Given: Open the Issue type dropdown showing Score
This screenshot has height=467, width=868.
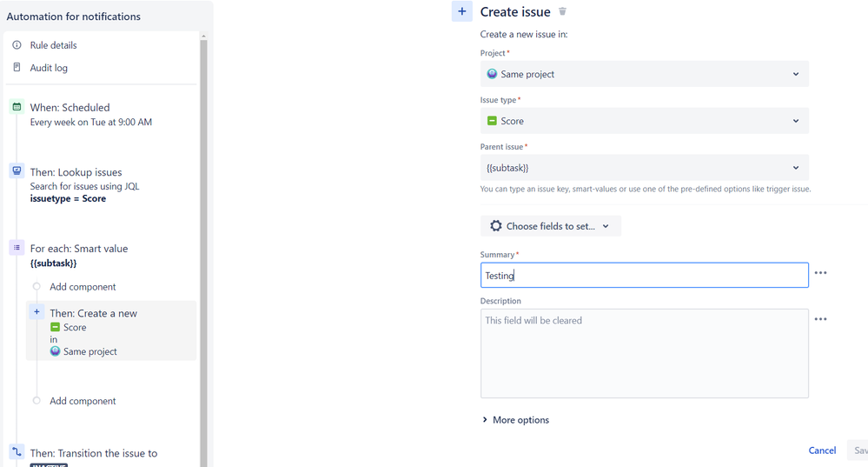Looking at the screenshot, I should pos(645,121).
